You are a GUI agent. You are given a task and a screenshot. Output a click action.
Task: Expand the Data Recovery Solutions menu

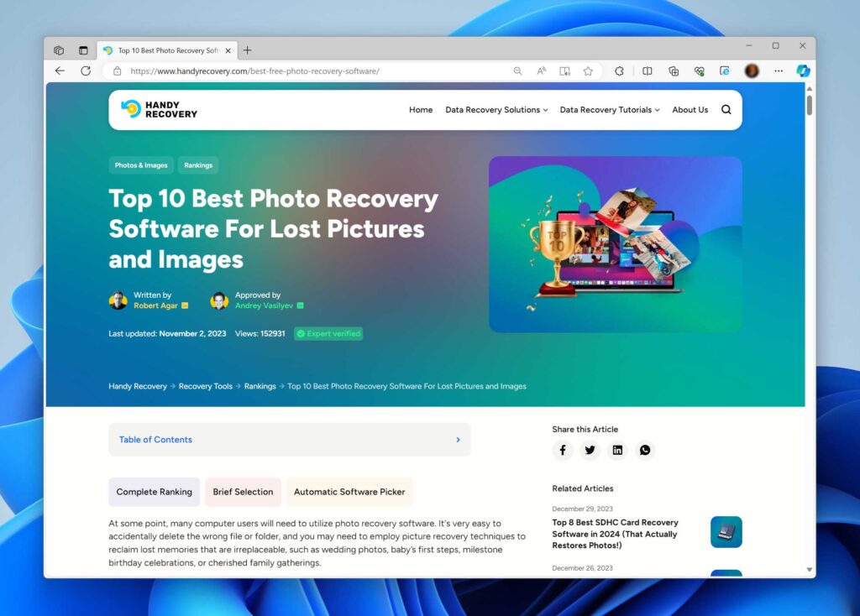point(496,109)
